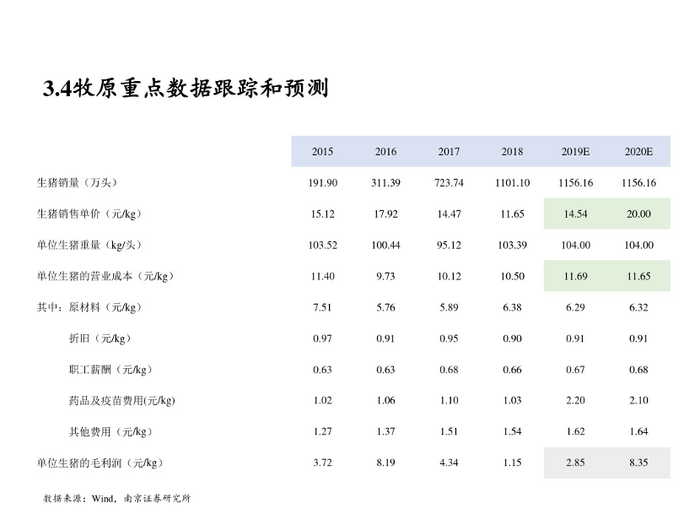This screenshot has height=525, width=700.
Task: Click the 2019E weight value 104.00
Action: [575, 245]
